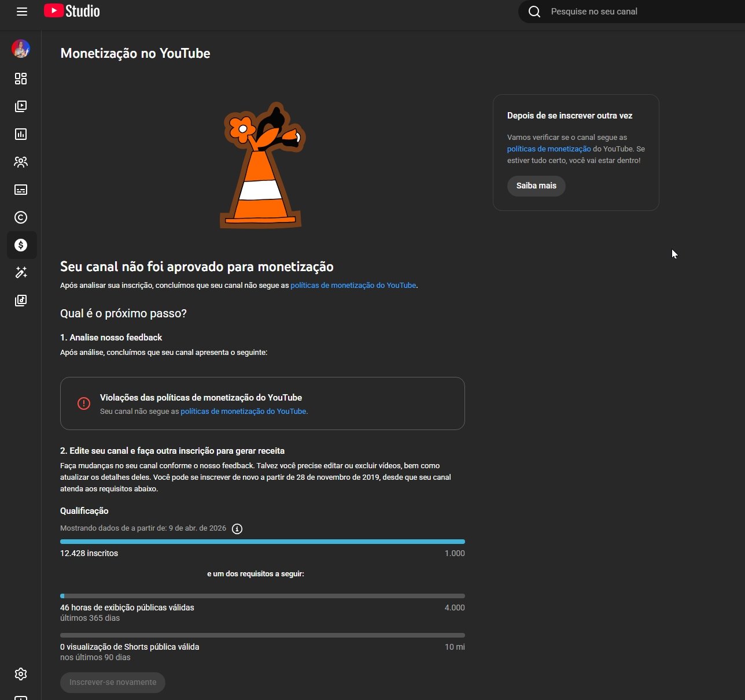Open the Content videos icon

[21, 106]
